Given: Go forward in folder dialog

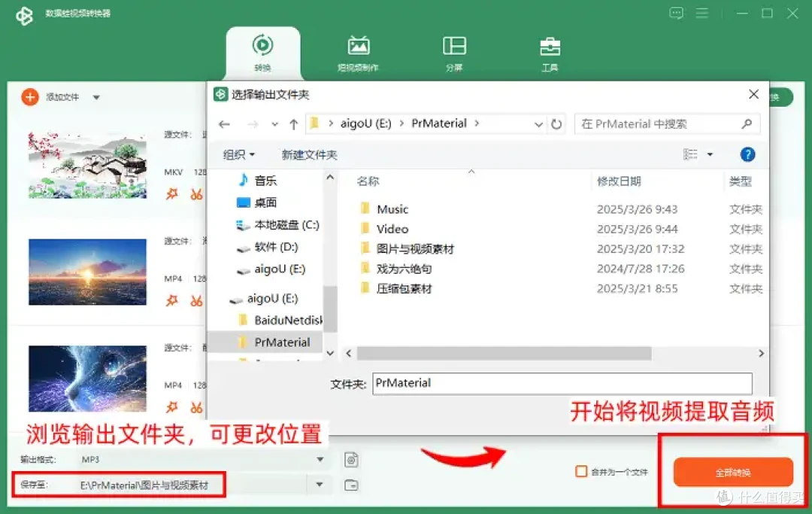Looking at the screenshot, I should [x=253, y=124].
